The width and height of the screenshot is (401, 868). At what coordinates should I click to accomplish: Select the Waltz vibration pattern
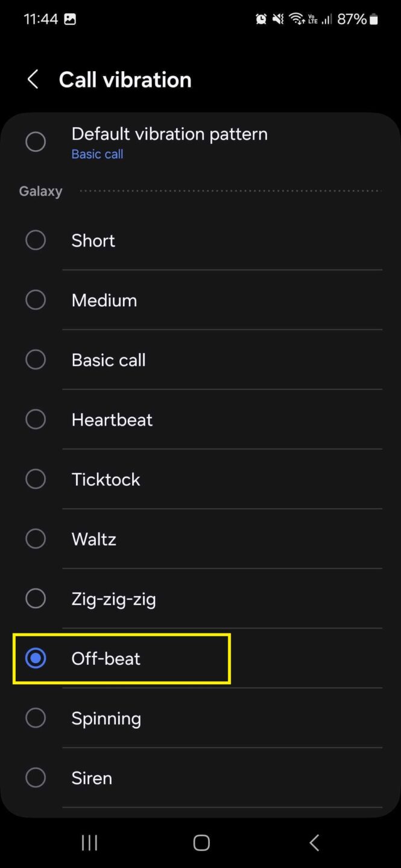coord(36,538)
